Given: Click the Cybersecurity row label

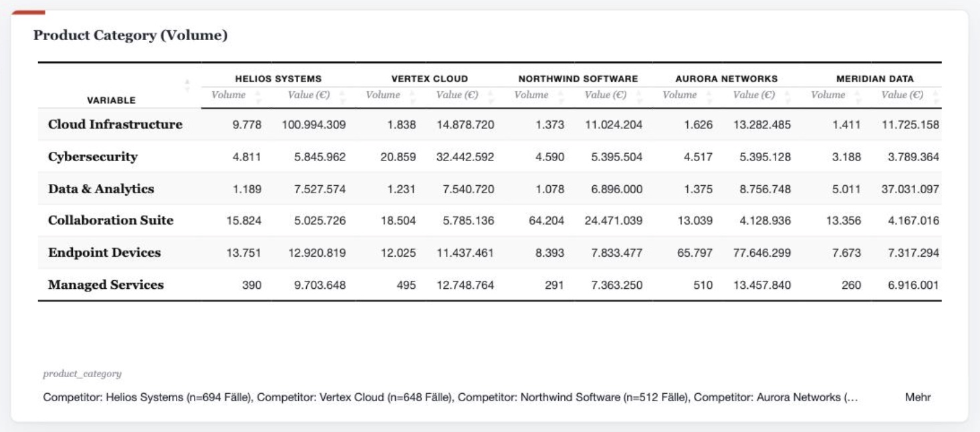Looking at the screenshot, I should pos(93,157).
